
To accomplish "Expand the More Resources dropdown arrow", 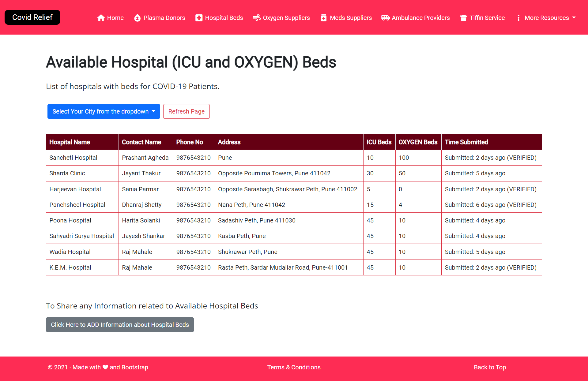I will pyautogui.click(x=574, y=18).
